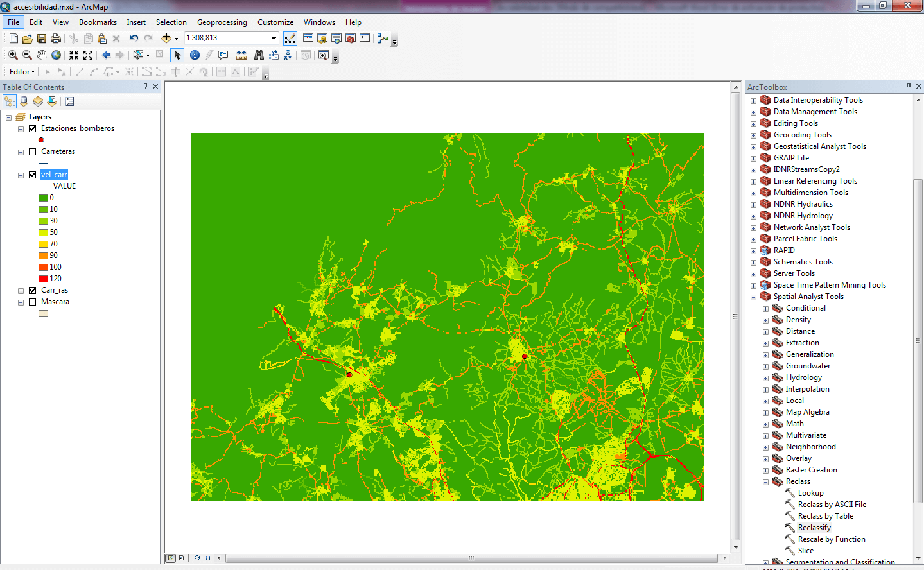Open the map scale dropdown
Viewport: 924px width, 570px height.
[274, 39]
